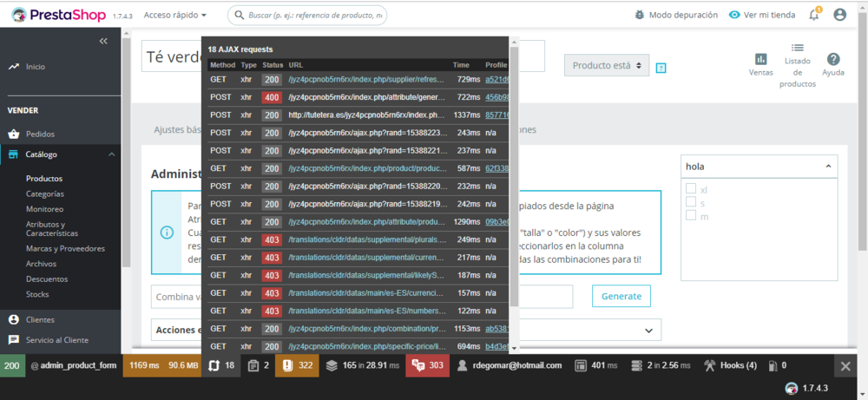Viewport: 868px width, 400px height.
Task: Click the Generate combinations button
Action: [x=621, y=296]
